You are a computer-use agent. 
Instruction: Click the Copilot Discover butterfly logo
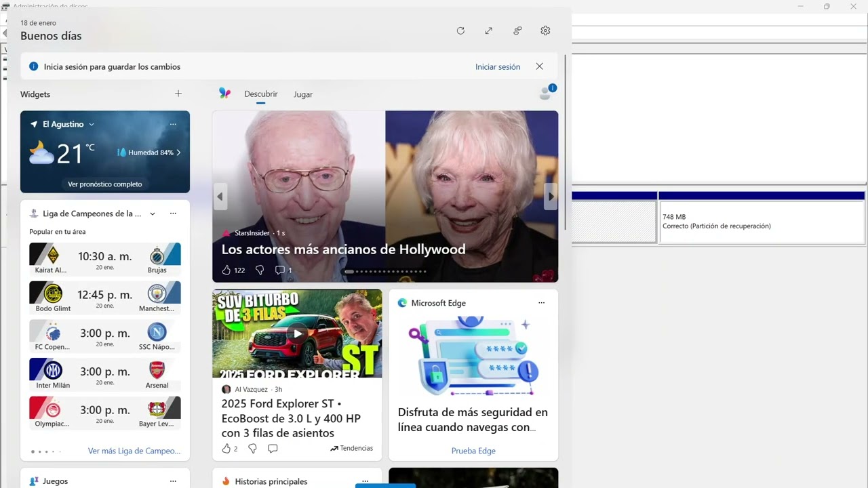[x=224, y=94]
